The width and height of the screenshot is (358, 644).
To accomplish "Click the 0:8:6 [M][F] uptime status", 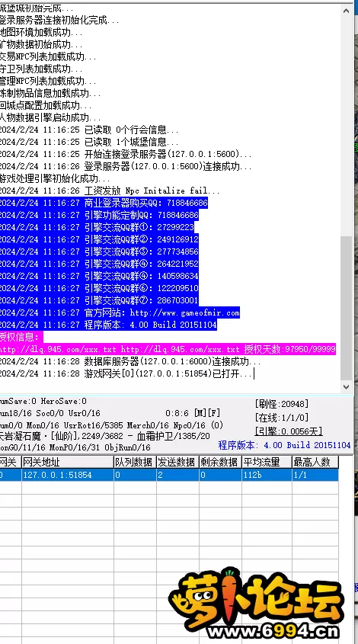I will coord(193,413).
